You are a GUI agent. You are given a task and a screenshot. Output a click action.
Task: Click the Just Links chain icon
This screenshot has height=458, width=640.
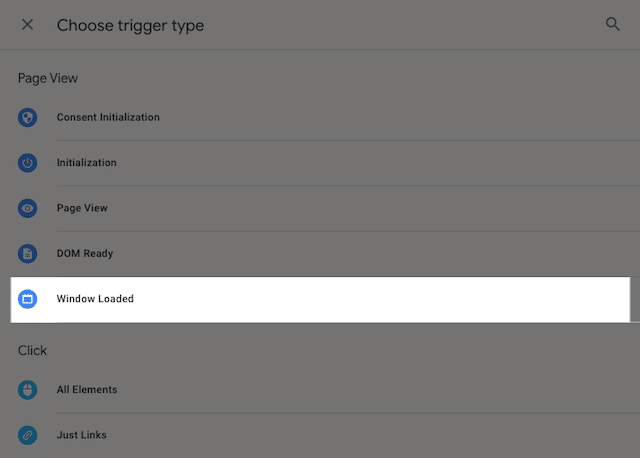(x=27, y=435)
